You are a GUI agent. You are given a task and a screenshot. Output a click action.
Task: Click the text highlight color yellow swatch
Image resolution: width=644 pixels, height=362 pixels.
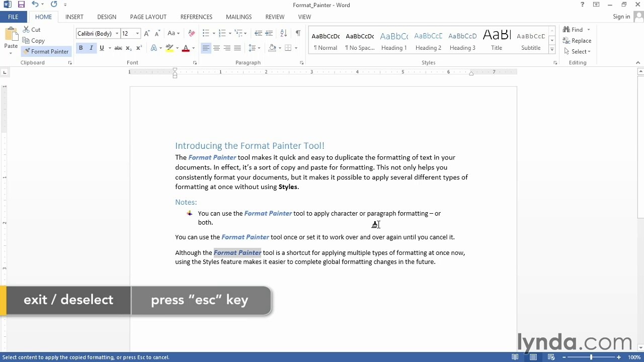point(170,48)
